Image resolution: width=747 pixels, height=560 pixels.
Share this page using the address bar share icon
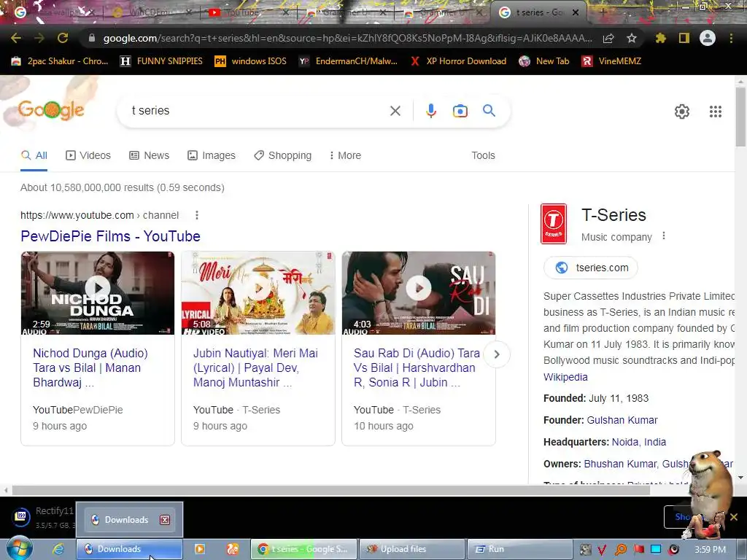(x=608, y=38)
